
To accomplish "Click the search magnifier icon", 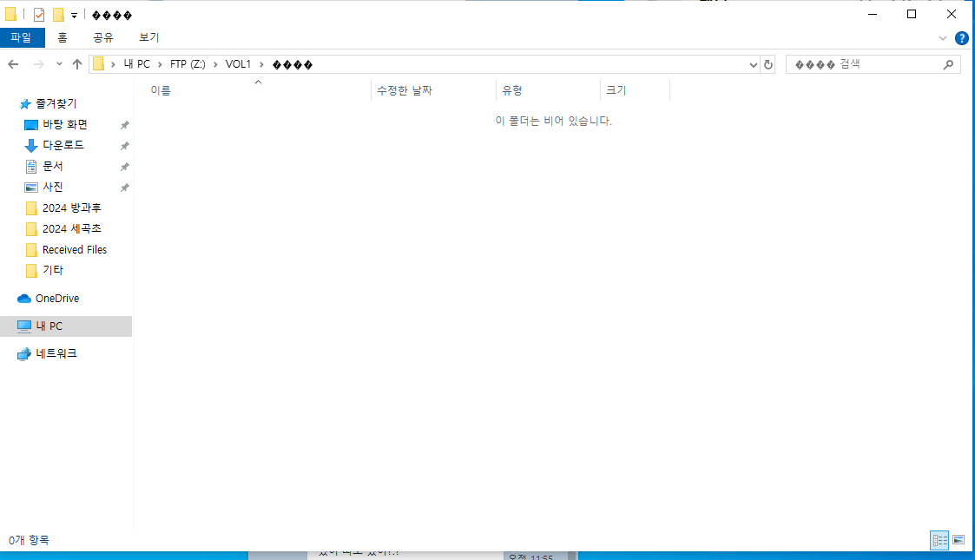I will (948, 64).
